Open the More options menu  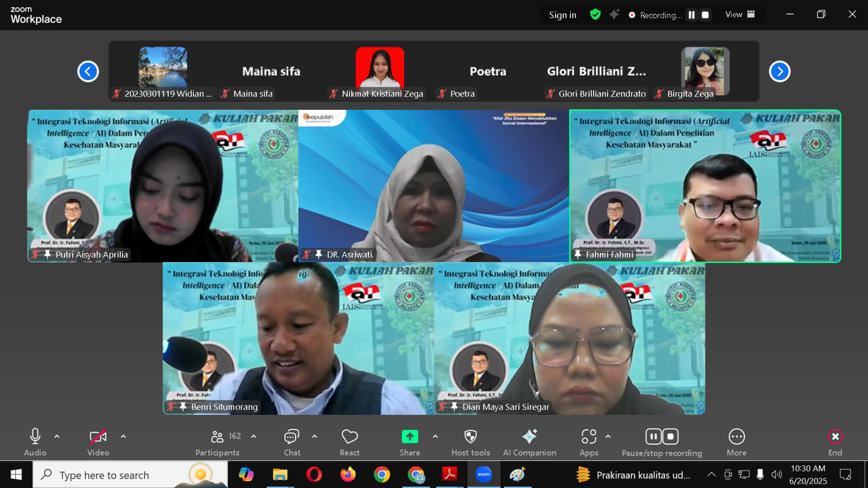(736, 437)
